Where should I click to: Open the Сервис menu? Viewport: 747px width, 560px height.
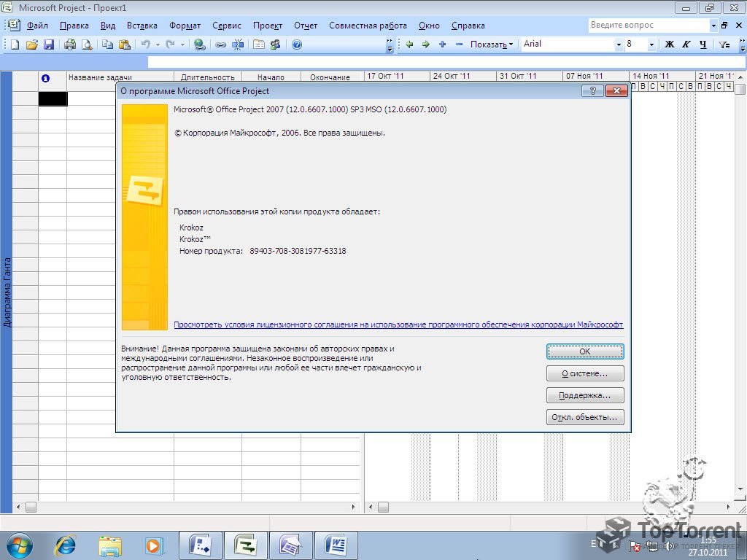pos(227,26)
